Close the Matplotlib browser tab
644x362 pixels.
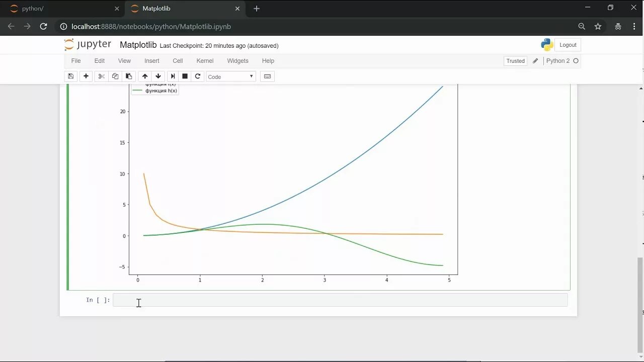pos(237,9)
